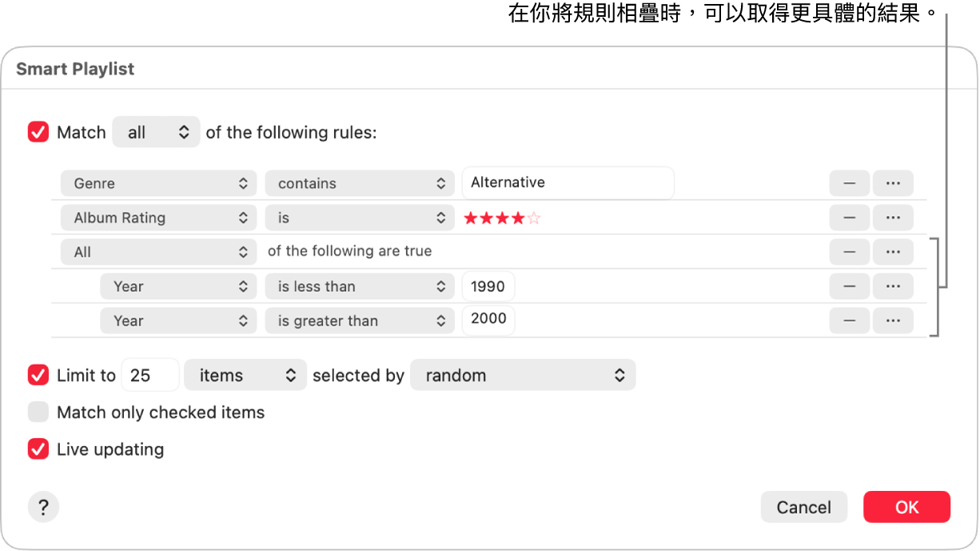Screen dimensions: 980x551
Task: Disable Live updating checkbox
Action: [38, 449]
